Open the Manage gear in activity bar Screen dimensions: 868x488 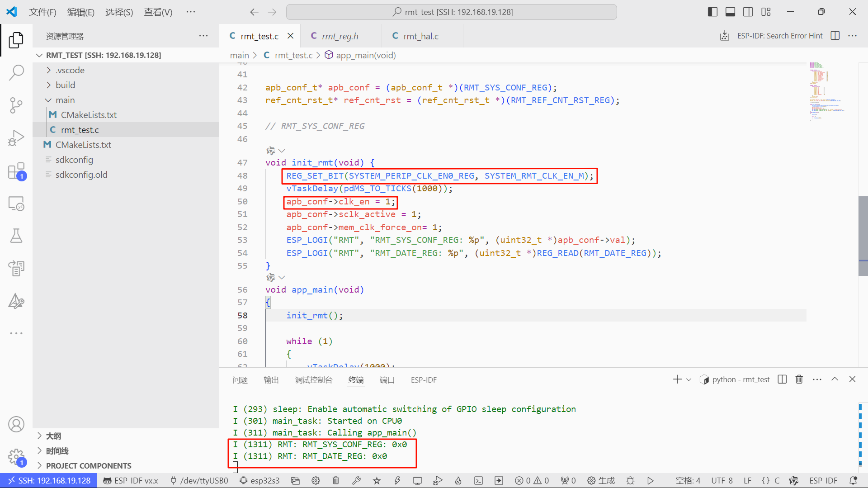point(16,457)
